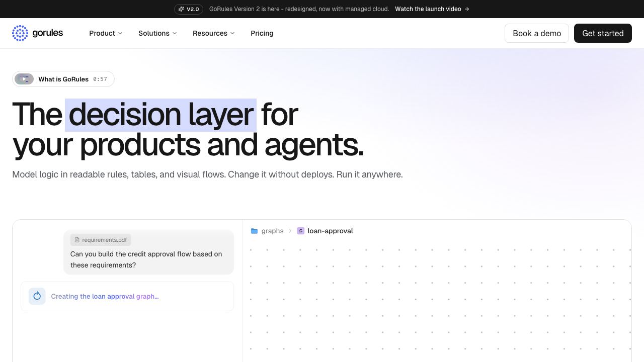Click the graphs folder icon
This screenshot has height=362, width=644.
click(254, 231)
